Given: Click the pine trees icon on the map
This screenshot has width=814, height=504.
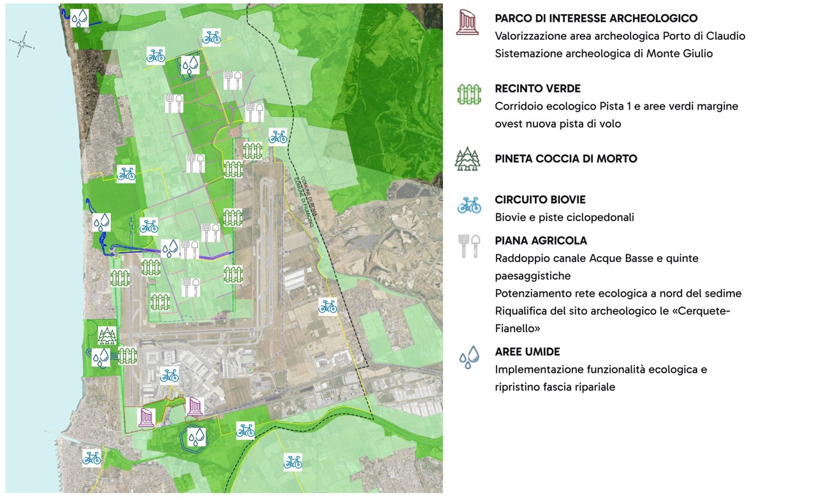Looking at the screenshot, I should coord(108,336).
